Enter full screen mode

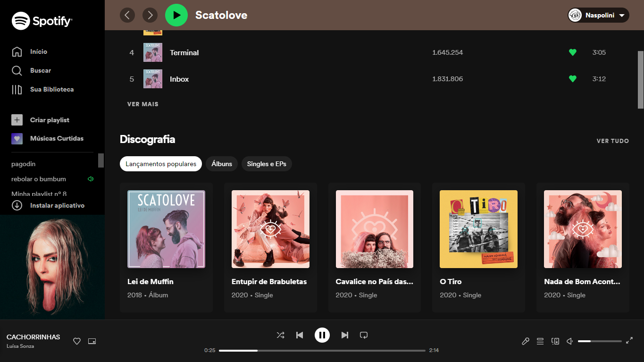pyautogui.click(x=629, y=341)
